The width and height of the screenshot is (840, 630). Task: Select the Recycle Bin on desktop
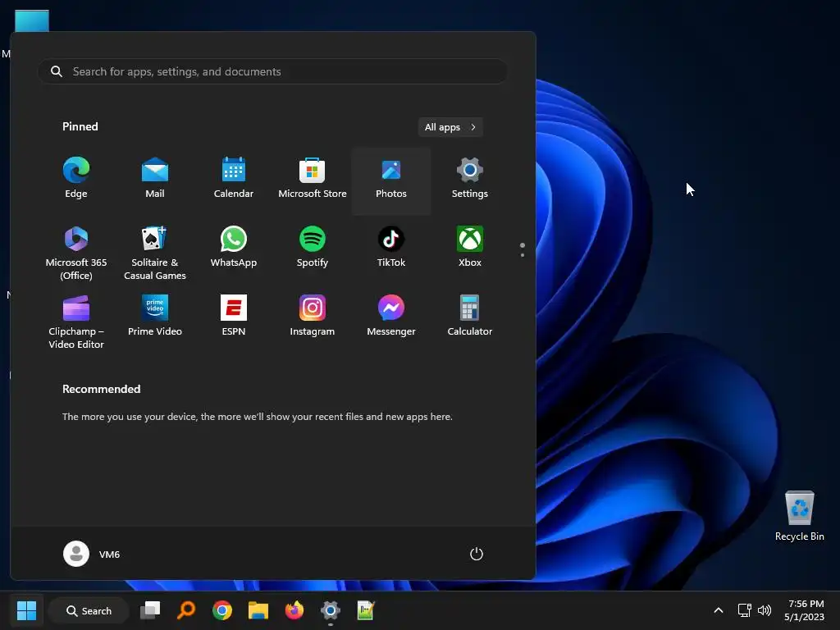pos(799,516)
